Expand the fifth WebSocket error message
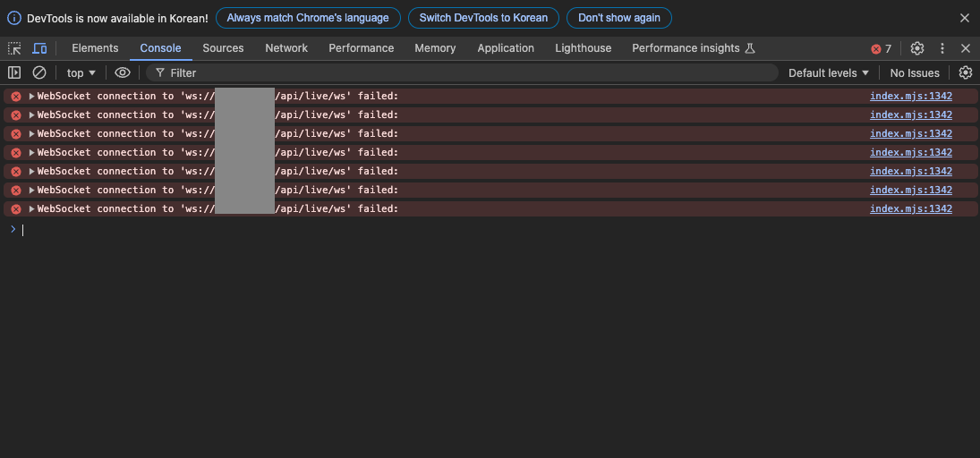Viewport: 980px width, 458px height. coord(32,171)
